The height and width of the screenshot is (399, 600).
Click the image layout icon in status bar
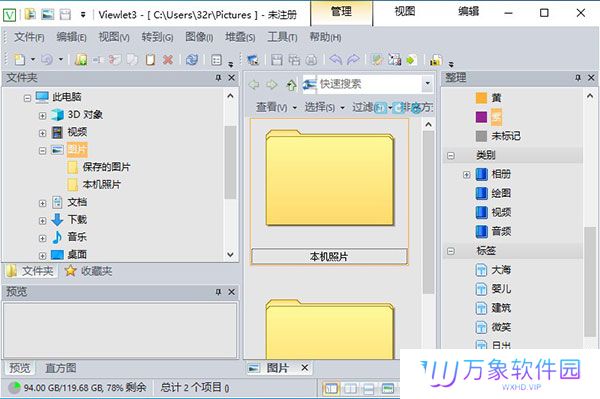(388, 389)
